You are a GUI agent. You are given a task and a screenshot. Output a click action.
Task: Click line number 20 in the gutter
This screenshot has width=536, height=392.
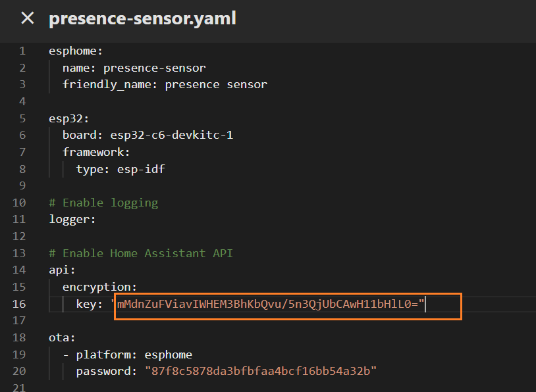pyautogui.click(x=18, y=372)
